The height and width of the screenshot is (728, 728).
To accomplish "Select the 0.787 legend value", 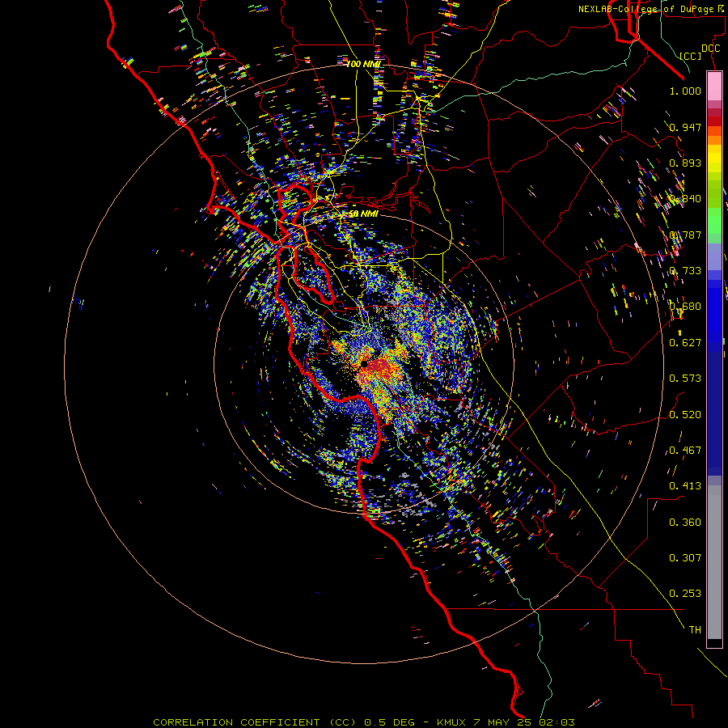I will [685, 235].
